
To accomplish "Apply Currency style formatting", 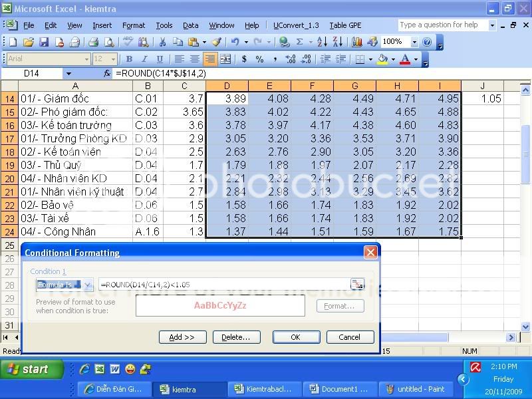I will (x=244, y=59).
